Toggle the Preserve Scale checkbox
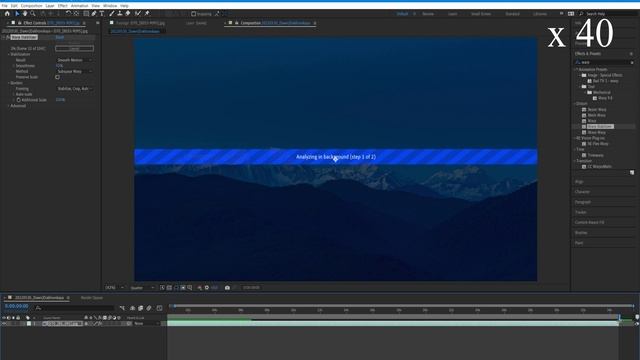This screenshot has height=360, width=640. pos(58,77)
